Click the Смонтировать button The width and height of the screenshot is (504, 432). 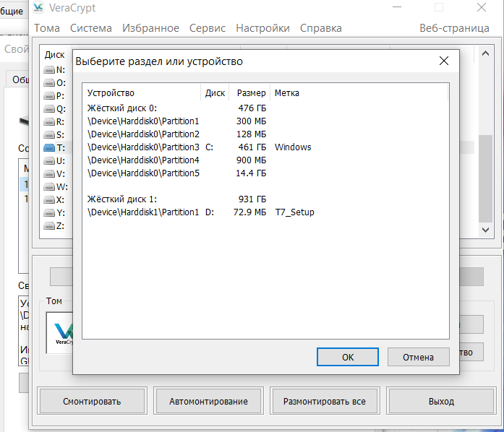[x=92, y=401]
